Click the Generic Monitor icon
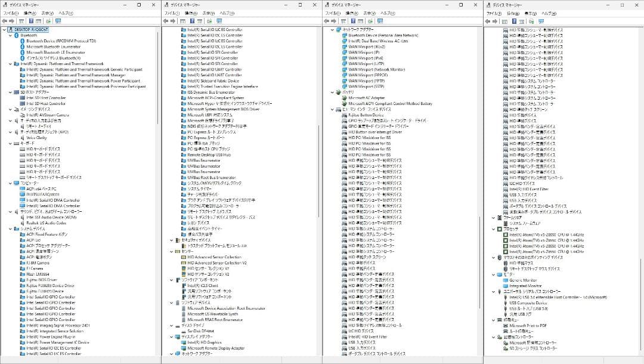The width and height of the screenshot is (644, 364). [x=506, y=280]
